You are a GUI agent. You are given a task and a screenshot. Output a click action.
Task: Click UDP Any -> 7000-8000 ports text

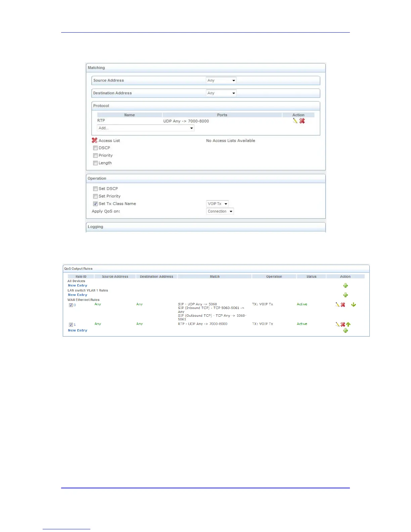point(186,121)
